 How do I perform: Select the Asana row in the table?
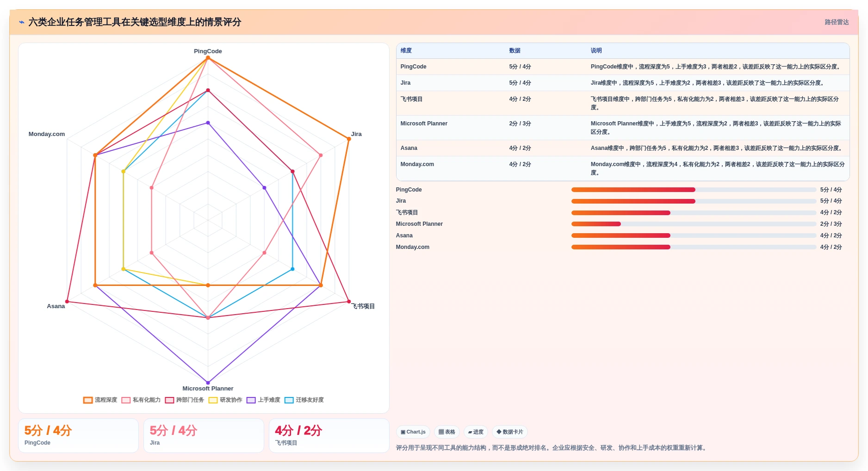click(x=623, y=148)
